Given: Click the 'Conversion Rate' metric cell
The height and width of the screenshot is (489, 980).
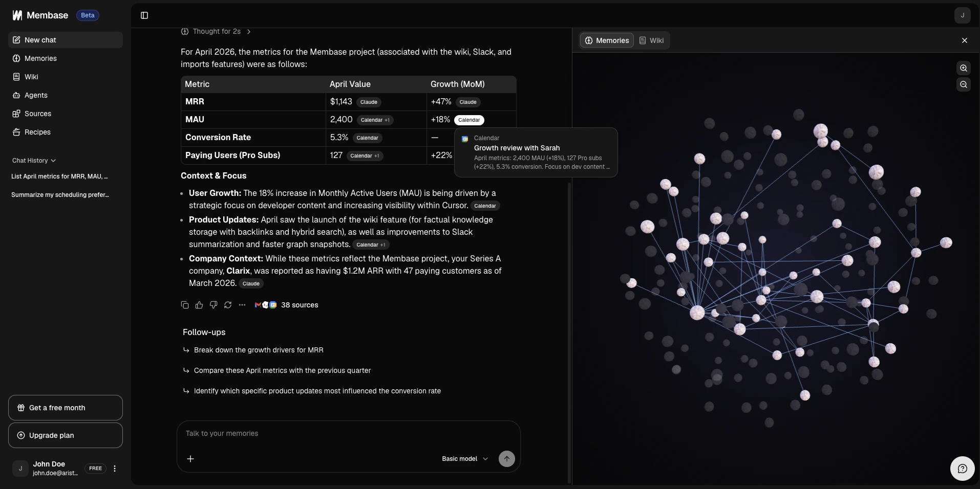Looking at the screenshot, I should click(x=253, y=138).
